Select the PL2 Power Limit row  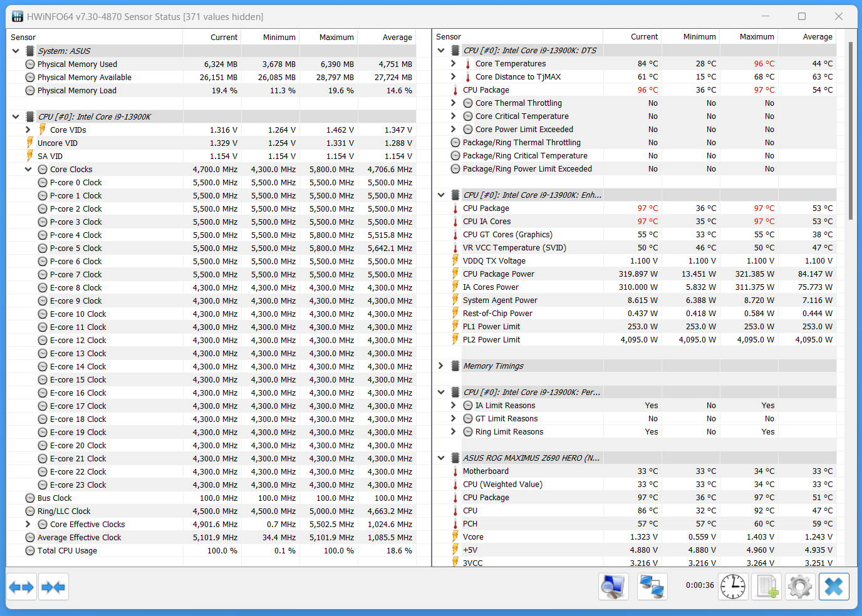point(635,340)
